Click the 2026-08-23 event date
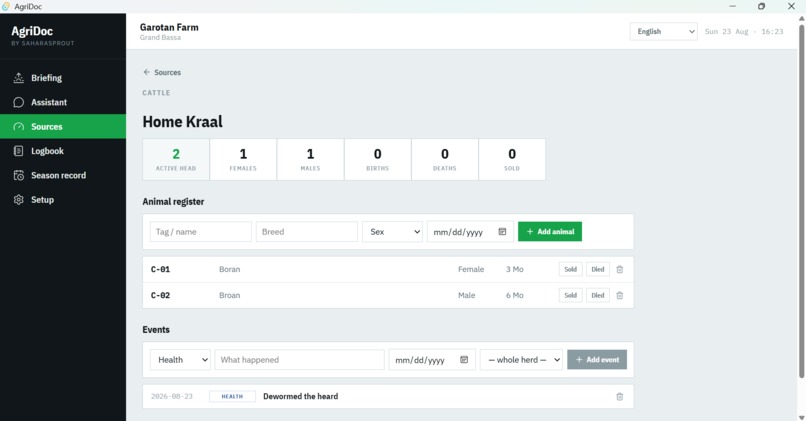Viewport: 806px width, 421px height. click(x=172, y=396)
